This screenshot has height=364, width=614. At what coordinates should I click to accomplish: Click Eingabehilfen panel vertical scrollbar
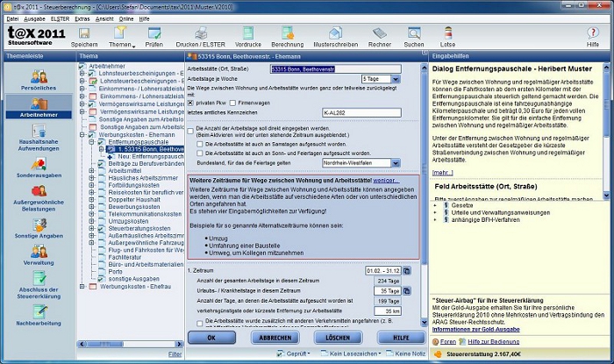pos(607,131)
